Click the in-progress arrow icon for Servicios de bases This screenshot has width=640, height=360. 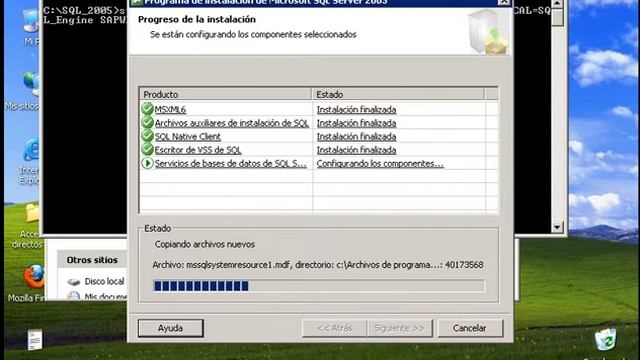[147, 163]
